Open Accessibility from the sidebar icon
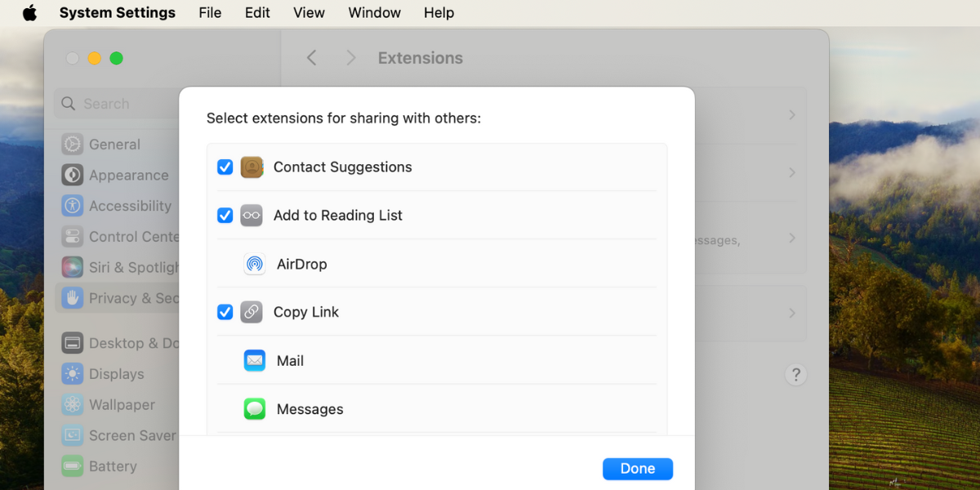Screen dimensions: 980x490 [x=73, y=206]
